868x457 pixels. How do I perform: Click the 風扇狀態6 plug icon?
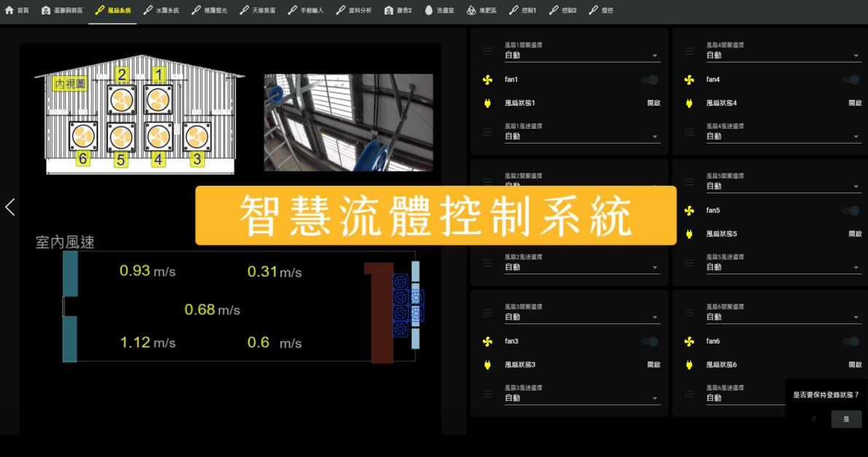pyautogui.click(x=689, y=364)
